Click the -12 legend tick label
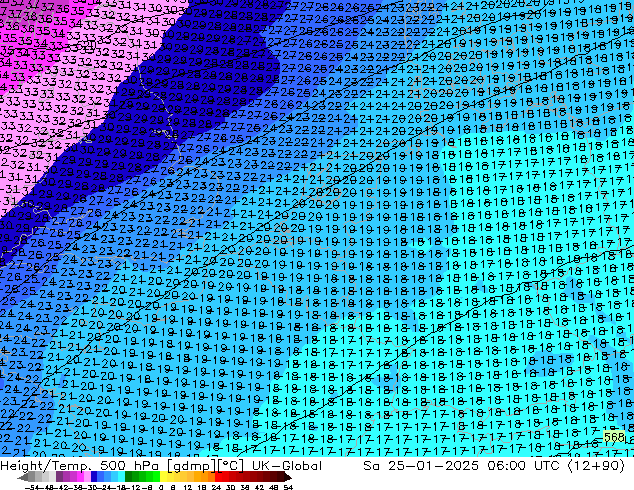The image size is (634, 490). click(133, 487)
